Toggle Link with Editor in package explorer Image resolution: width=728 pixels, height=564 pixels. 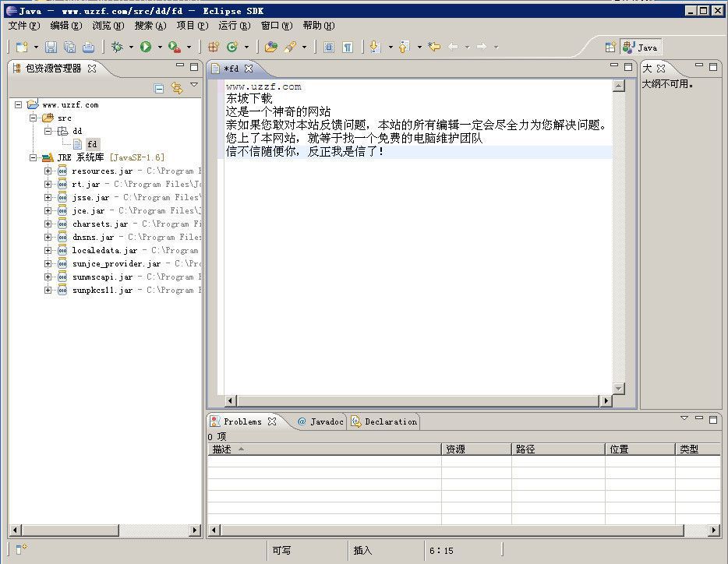177,88
